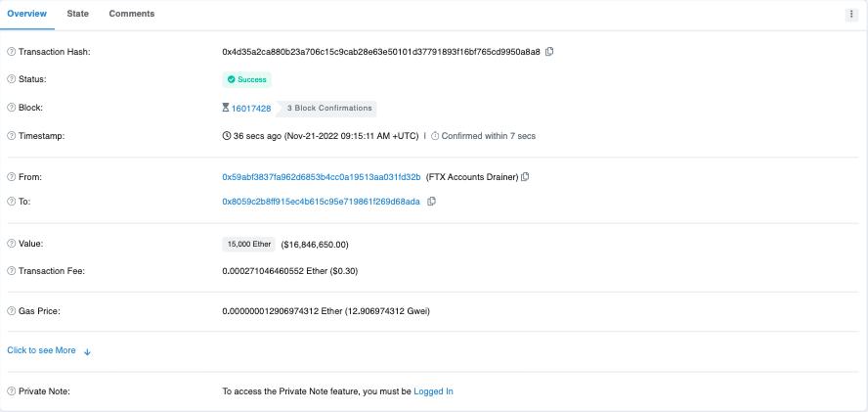Click help icon beside To
Viewport: 868px width, 412px height.
point(11,202)
